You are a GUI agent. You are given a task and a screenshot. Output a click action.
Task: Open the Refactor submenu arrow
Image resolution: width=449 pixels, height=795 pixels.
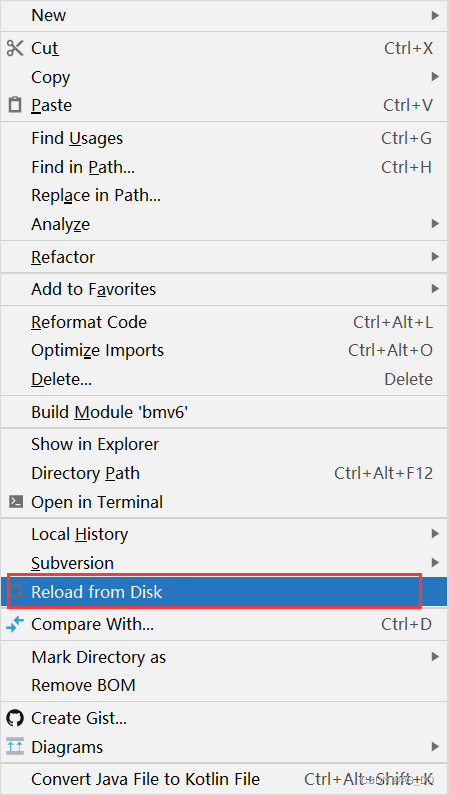[x=435, y=257]
